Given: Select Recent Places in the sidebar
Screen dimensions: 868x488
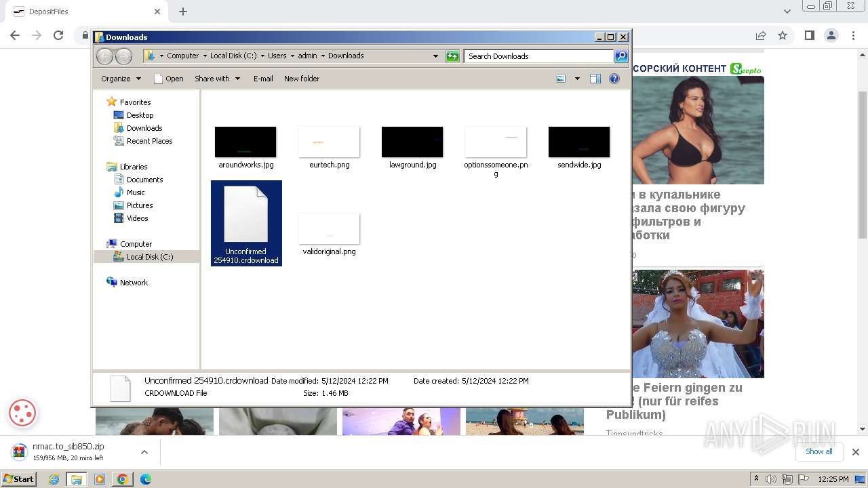Looking at the screenshot, I should tap(143, 141).
